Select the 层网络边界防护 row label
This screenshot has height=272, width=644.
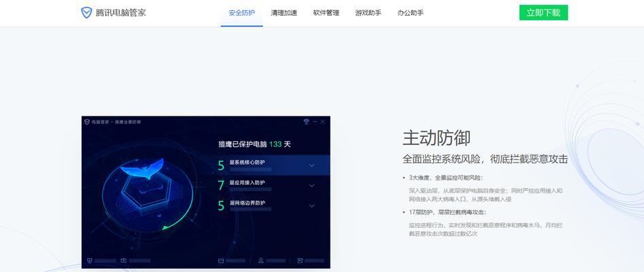tap(247, 203)
